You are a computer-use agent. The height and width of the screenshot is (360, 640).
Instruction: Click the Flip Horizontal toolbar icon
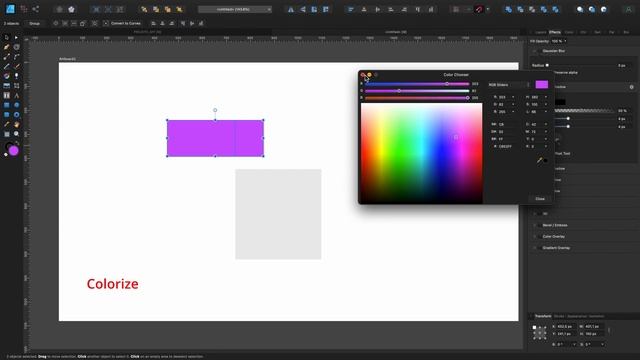click(291, 9)
